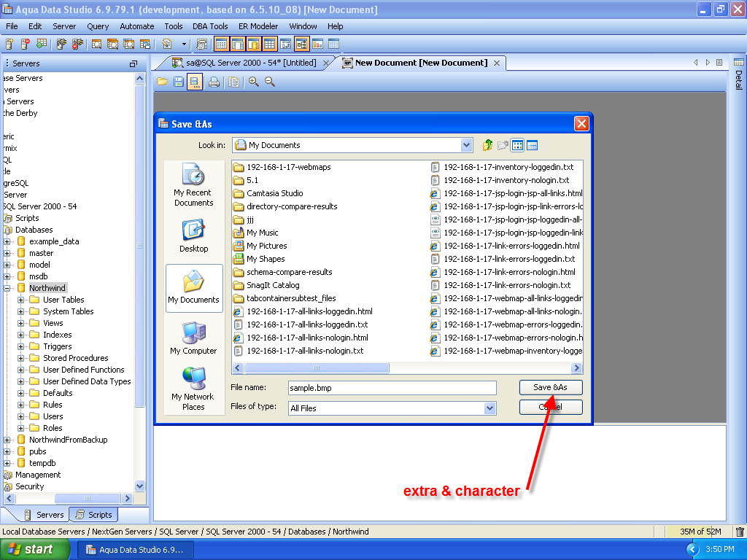Click the Windows start button
The width and height of the screenshot is (747, 560).
click(35, 550)
